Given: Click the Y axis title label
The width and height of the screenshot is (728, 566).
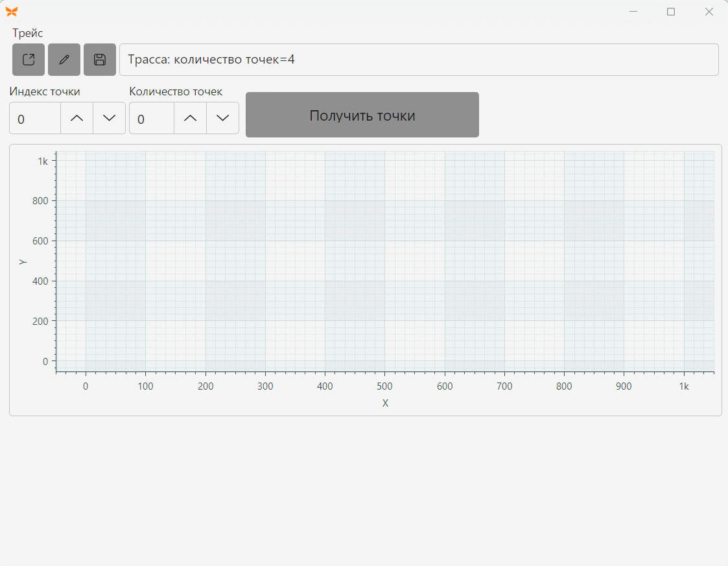Looking at the screenshot, I should (x=22, y=262).
